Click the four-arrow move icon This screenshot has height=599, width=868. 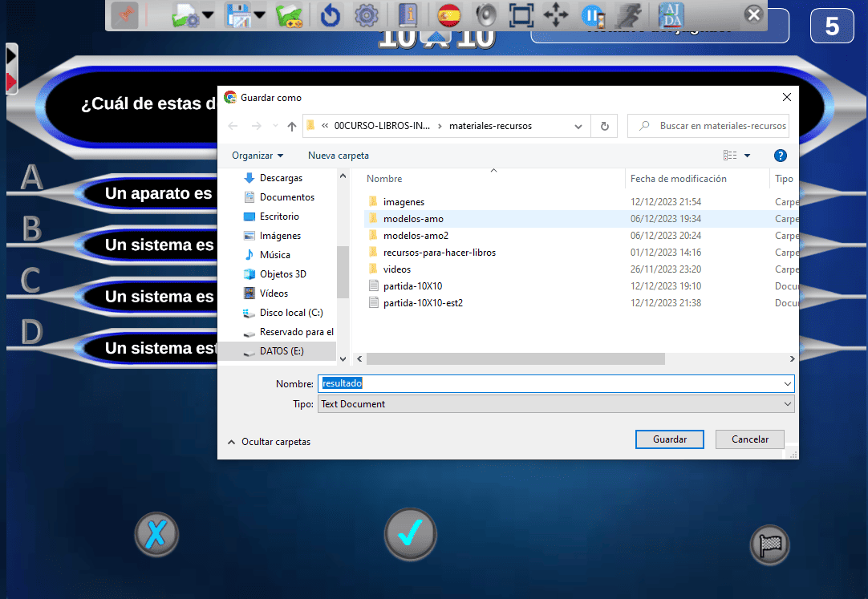556,15
